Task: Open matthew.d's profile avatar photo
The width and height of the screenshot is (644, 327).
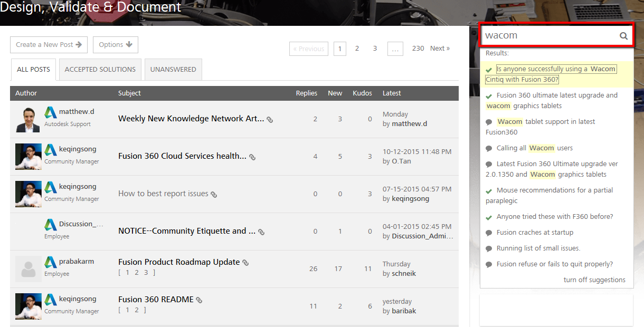Action: [x=29, y=119]
